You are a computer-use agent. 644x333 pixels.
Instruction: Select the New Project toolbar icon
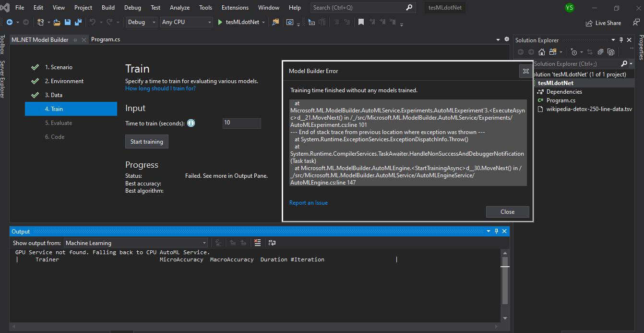(40, 22)
